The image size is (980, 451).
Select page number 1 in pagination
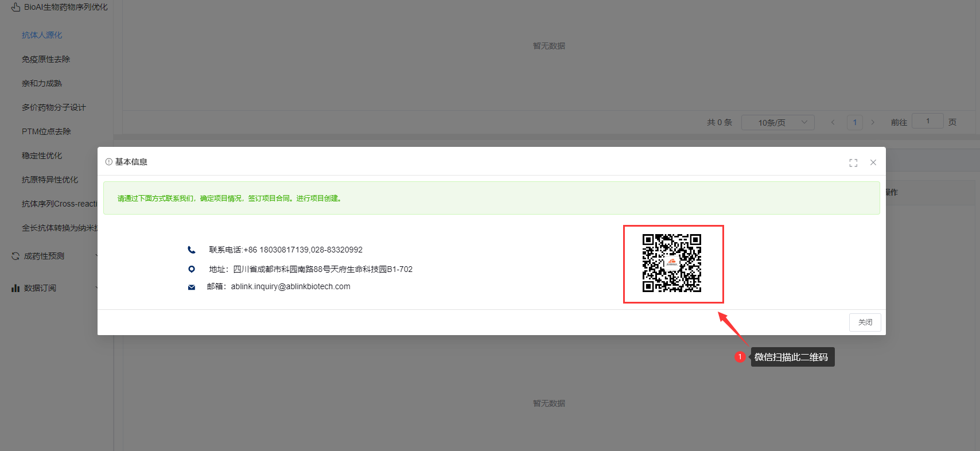click(x=855, y=122)
